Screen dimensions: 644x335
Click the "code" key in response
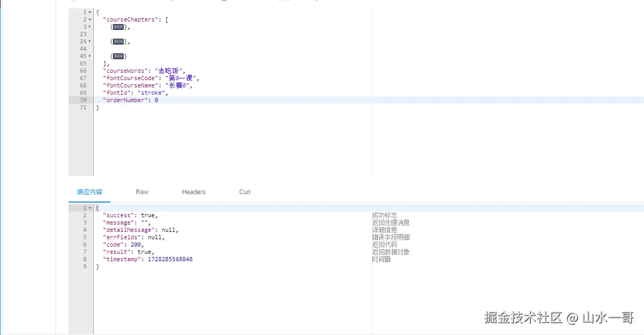coord(113,244)
